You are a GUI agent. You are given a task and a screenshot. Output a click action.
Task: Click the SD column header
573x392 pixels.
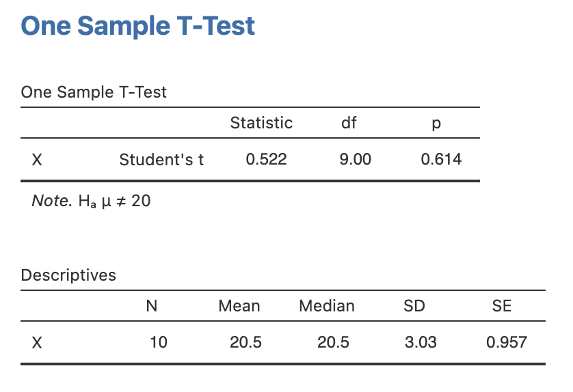click(x=414, y=306)
